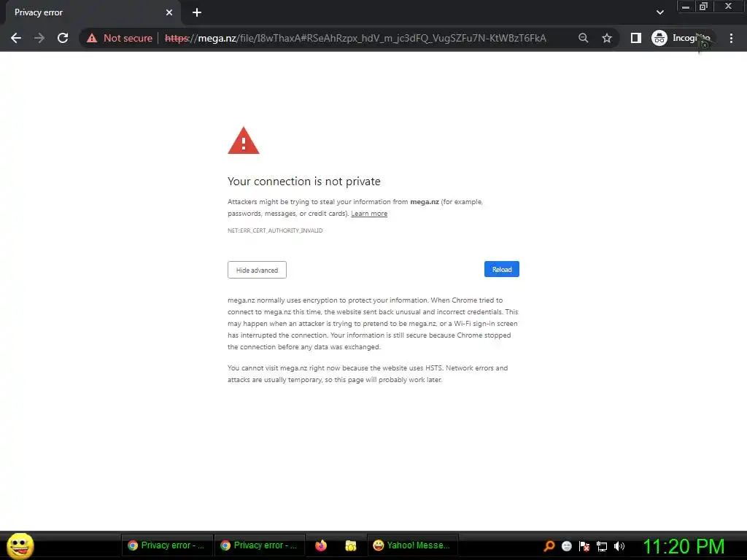Open the Learn more link
The width and height of the screenshot is (747, 560).
(369, 214)
